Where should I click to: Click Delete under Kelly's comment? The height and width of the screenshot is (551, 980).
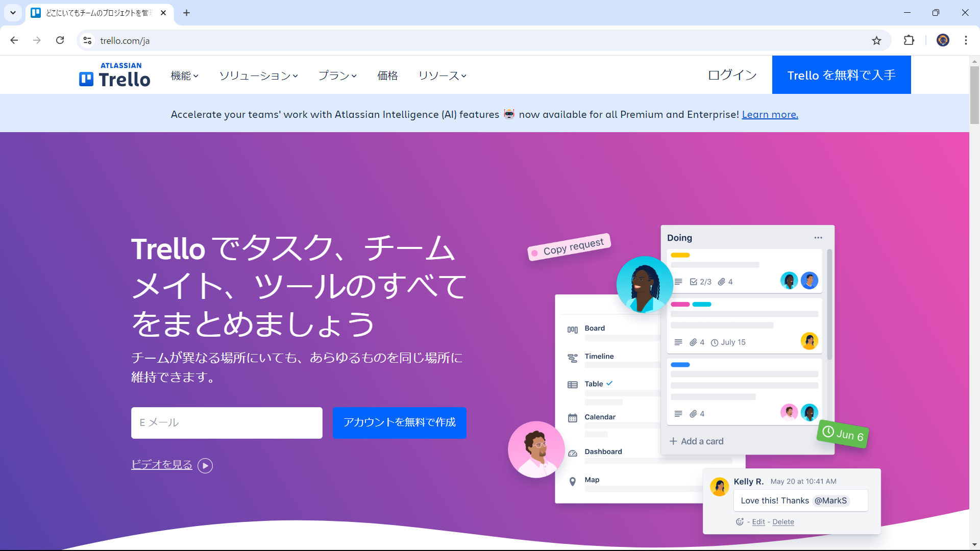(783, 521)
